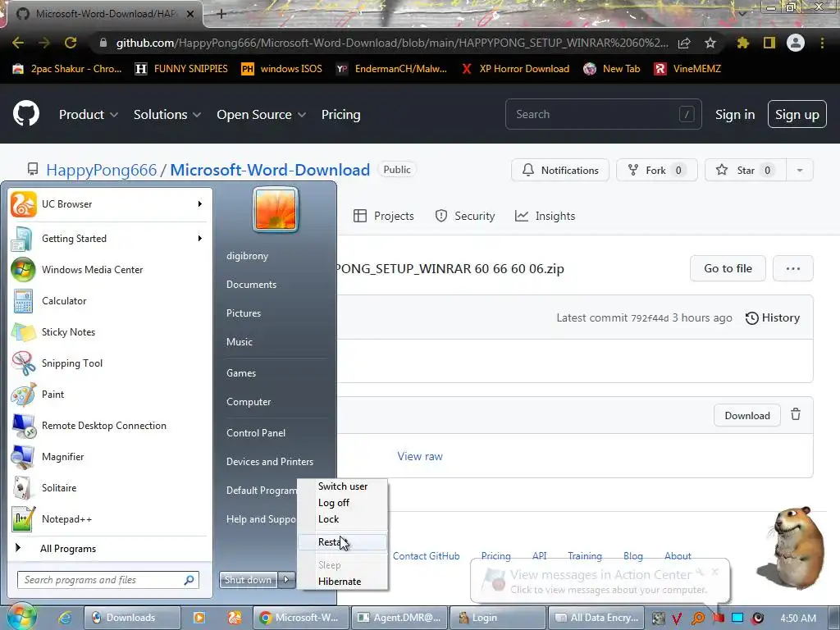Share the page via the address bar share icon
This screenshot has height=630, width=840.
[684, 43]
